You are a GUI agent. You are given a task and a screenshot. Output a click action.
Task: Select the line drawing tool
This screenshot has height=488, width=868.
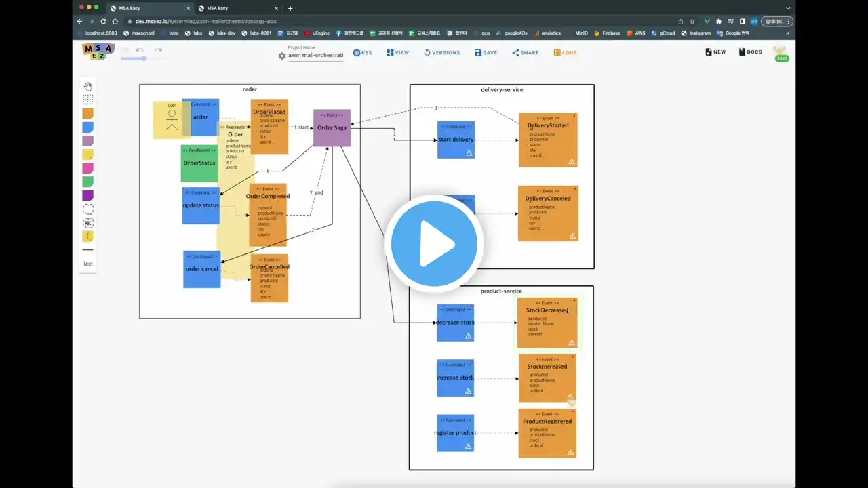pyautogui.click(x=88, y=250)
